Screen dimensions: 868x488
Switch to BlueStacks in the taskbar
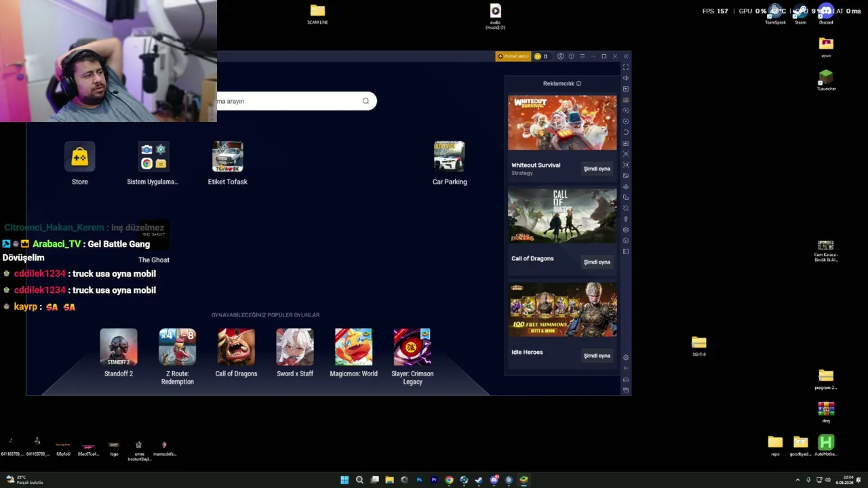(x=524, y=480)
